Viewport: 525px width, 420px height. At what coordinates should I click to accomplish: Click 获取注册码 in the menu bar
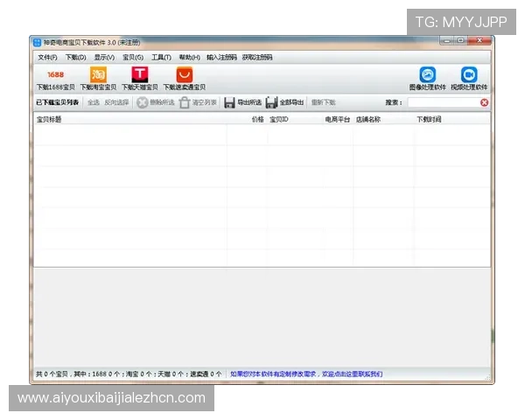(257, 57)
